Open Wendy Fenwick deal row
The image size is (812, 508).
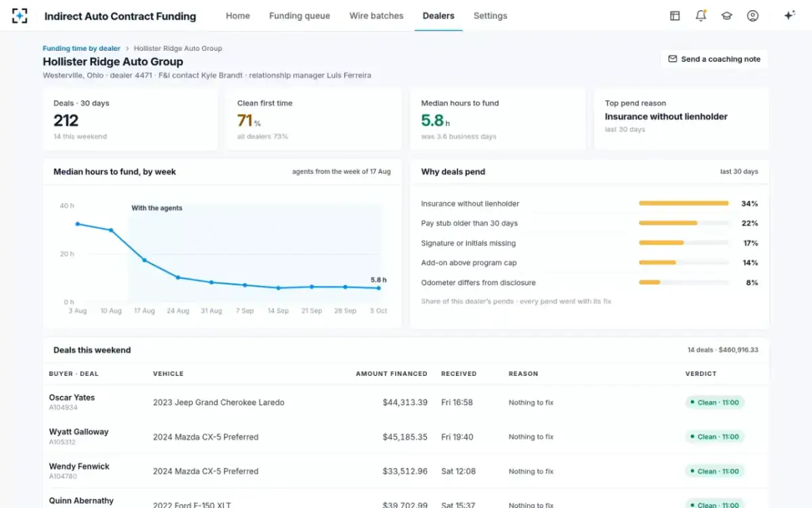coord(406,471)
